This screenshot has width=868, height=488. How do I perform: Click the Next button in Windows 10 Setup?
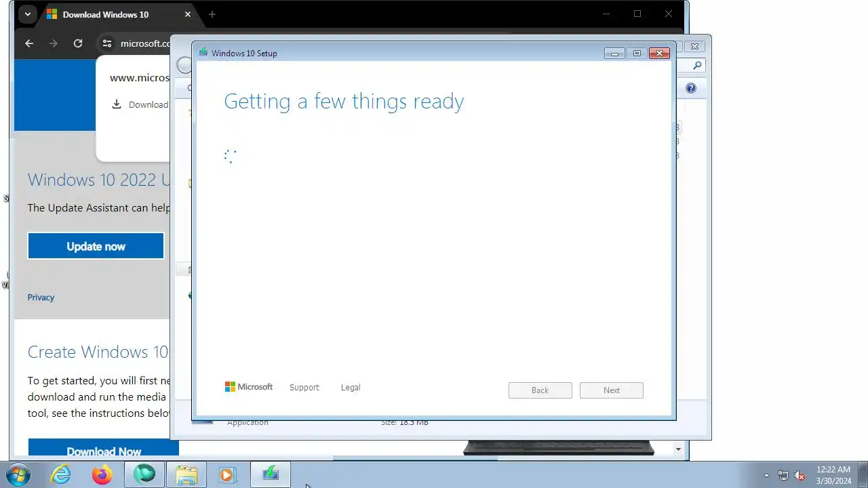(612, 390)
